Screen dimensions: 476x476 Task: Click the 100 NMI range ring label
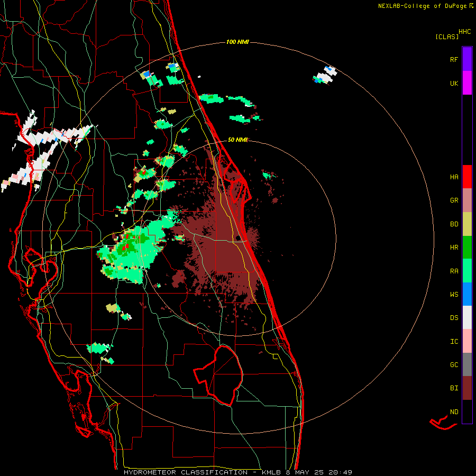pyautogui.click(x=237, y=42)
